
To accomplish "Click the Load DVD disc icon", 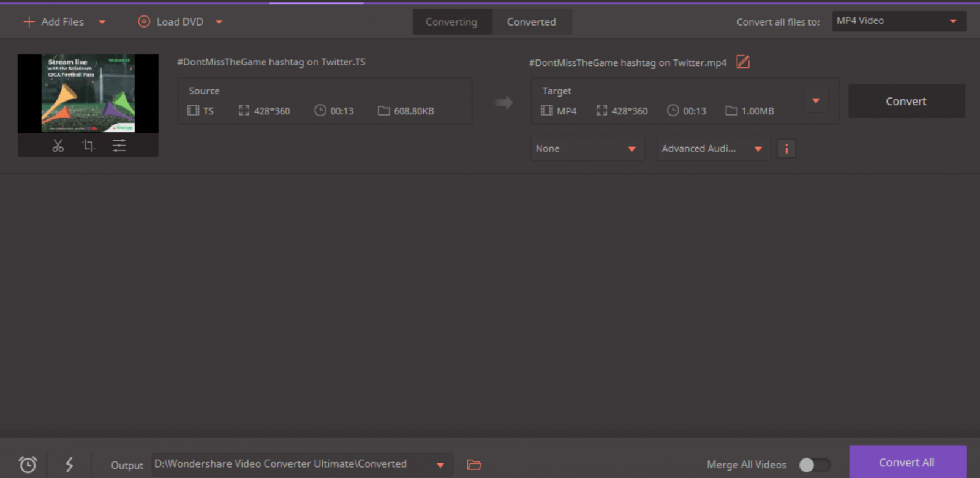I will (x=144, y=22).
